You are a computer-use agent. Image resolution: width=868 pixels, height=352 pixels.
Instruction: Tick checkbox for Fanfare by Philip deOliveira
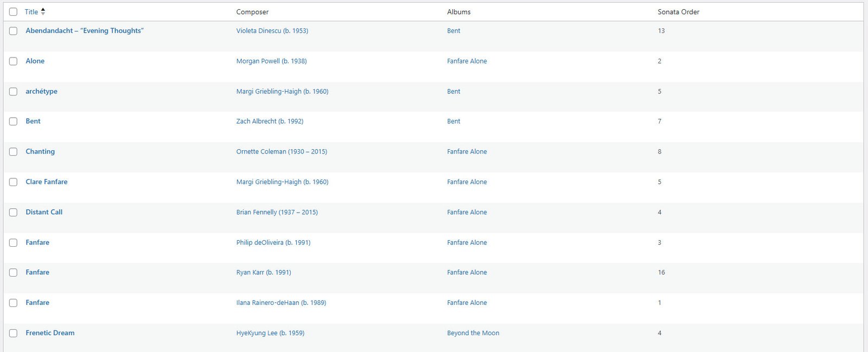(x=13, y=243)
